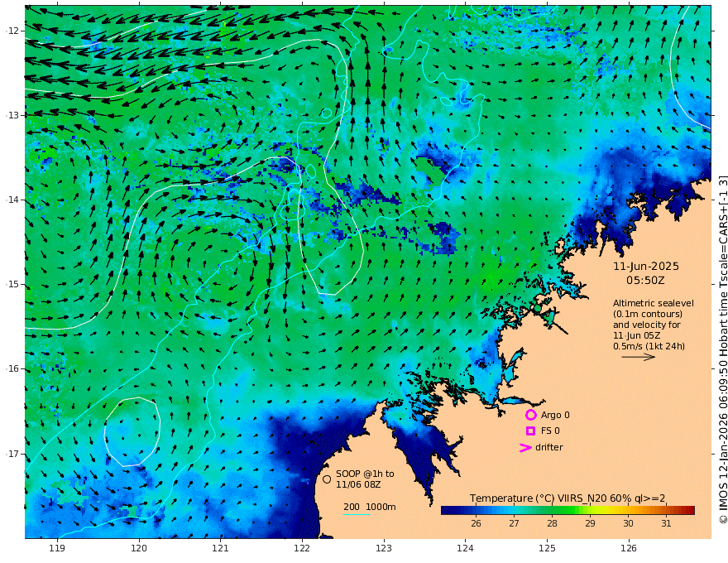Click the 0.5m/s velocity scale arrow
Image resolution: width=728 pixels, height=563 pixels.
point(639,357)
